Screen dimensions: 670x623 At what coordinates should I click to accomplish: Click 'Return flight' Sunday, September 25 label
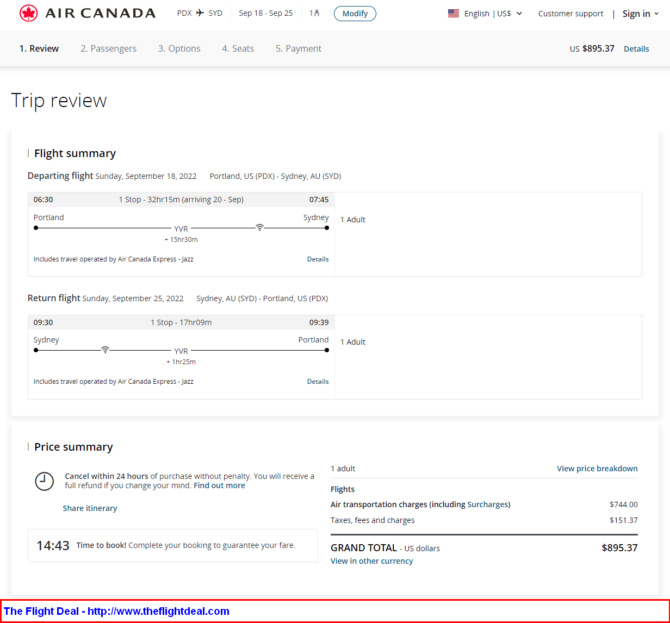pos(106,298)
